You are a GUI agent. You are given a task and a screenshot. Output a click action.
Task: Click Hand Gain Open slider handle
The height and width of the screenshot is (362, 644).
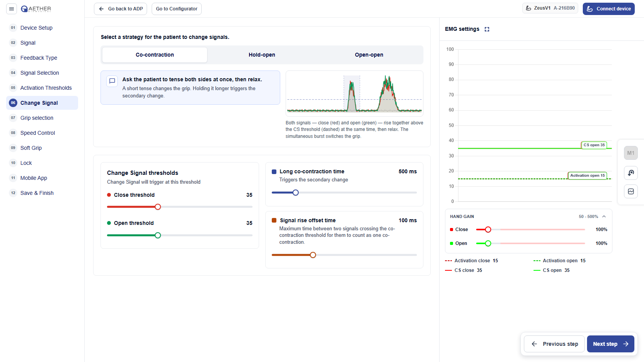(488, 243)
